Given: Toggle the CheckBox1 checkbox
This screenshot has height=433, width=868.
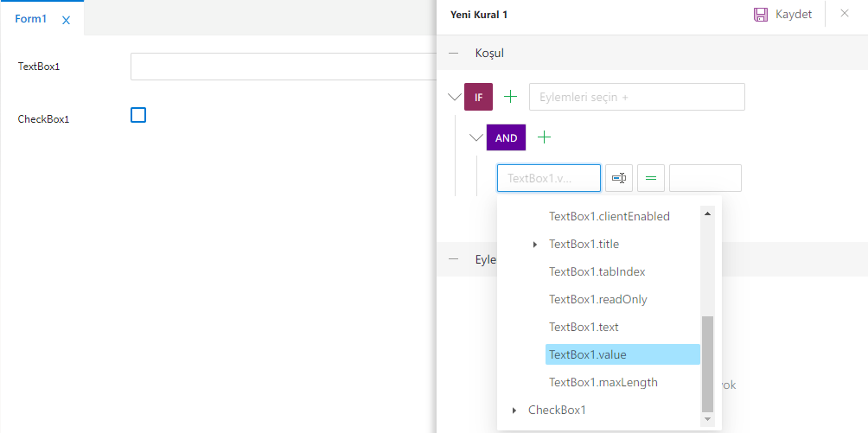Looking at the screenshot, I should pos(138,115).
